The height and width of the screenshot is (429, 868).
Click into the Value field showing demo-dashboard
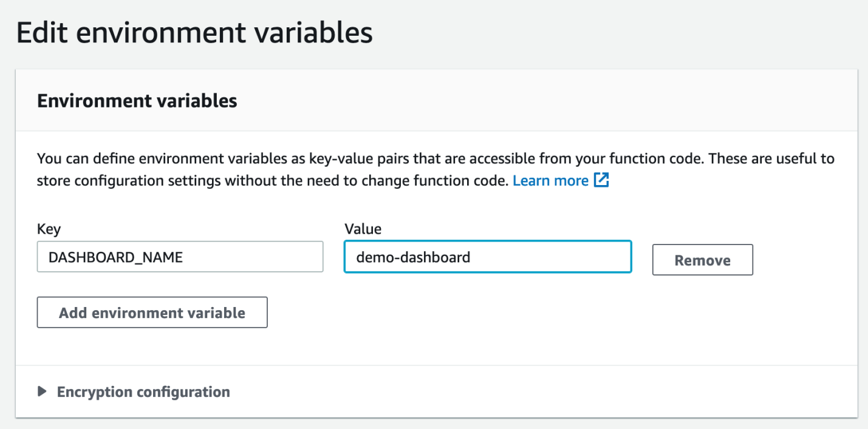point(487,257)
